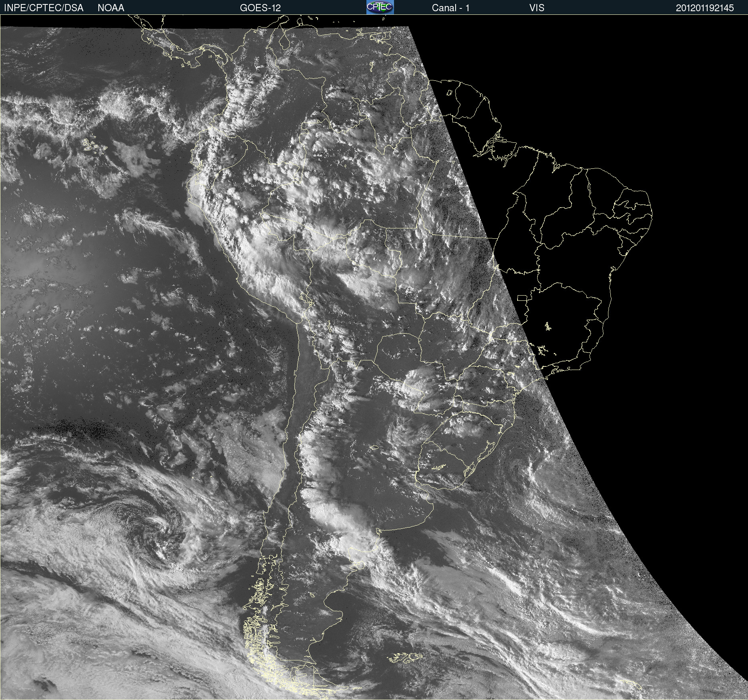The width and height of the screenshot is (748, 700).
Task: Click the 201201192145 timestamp
Action: tap(705, 8)
